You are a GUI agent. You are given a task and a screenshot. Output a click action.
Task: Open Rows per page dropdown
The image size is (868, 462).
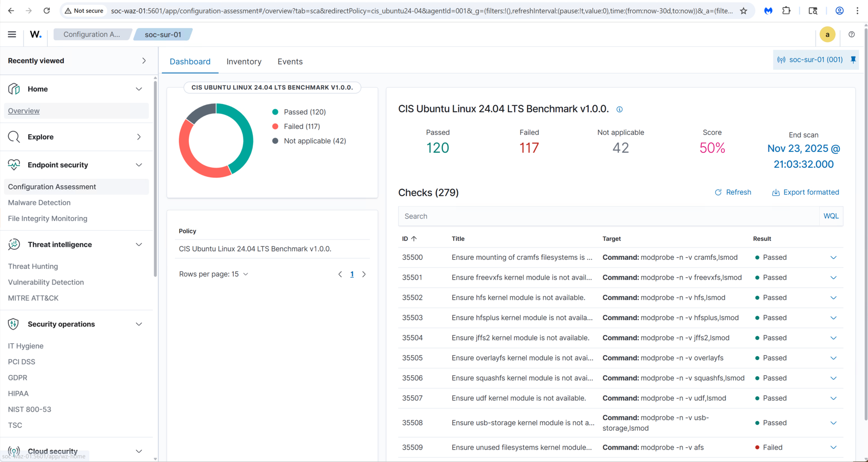click(x=214, y=274)
